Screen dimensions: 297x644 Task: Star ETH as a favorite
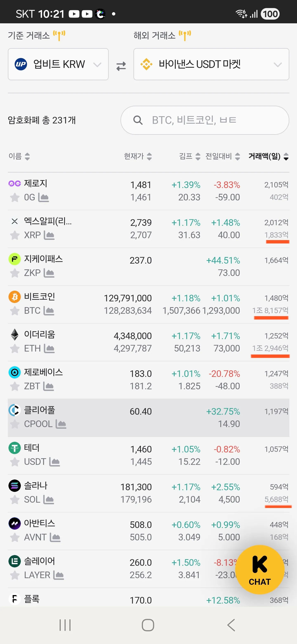[x=15, y=348]
